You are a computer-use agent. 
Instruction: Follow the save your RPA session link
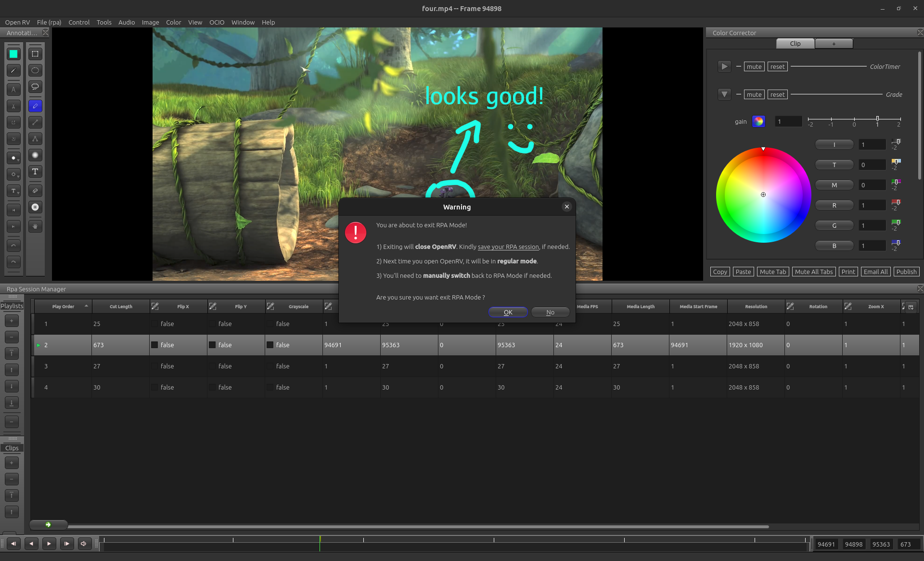pyautogui.click(x=508, y=247)
